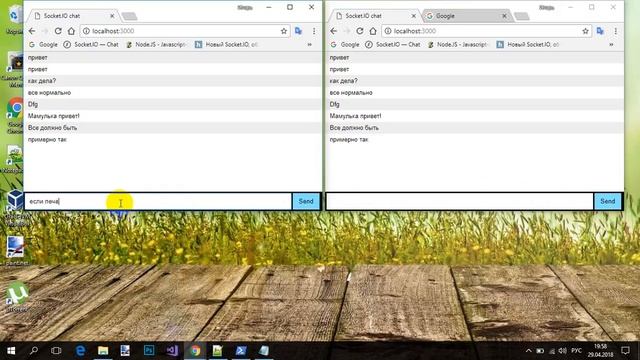Open taskbar search
This screenshot has height=360, width=640.
click(34, 351)
